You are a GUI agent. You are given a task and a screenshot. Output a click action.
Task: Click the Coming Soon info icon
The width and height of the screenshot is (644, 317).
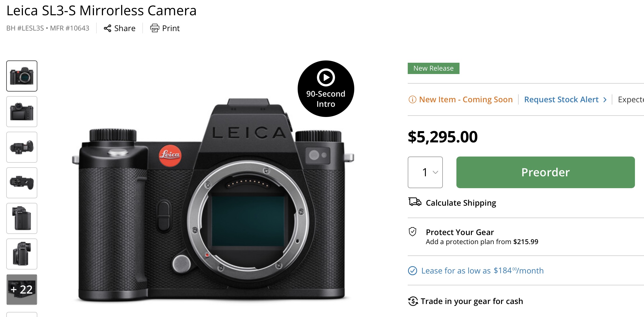click(x=412, y=99)
